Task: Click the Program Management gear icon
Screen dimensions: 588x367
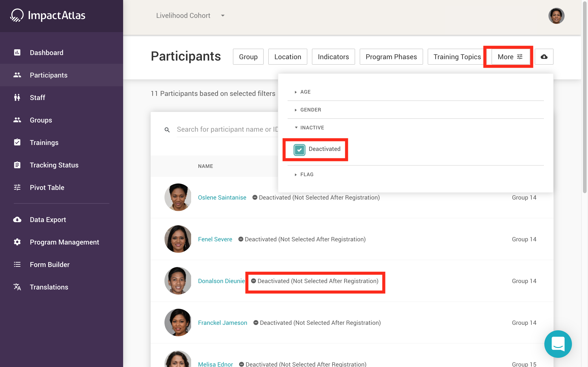Action: [17, 242]
